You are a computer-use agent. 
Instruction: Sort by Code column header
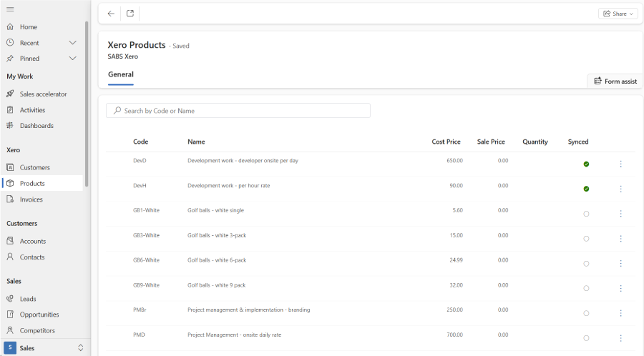point(140,142)
